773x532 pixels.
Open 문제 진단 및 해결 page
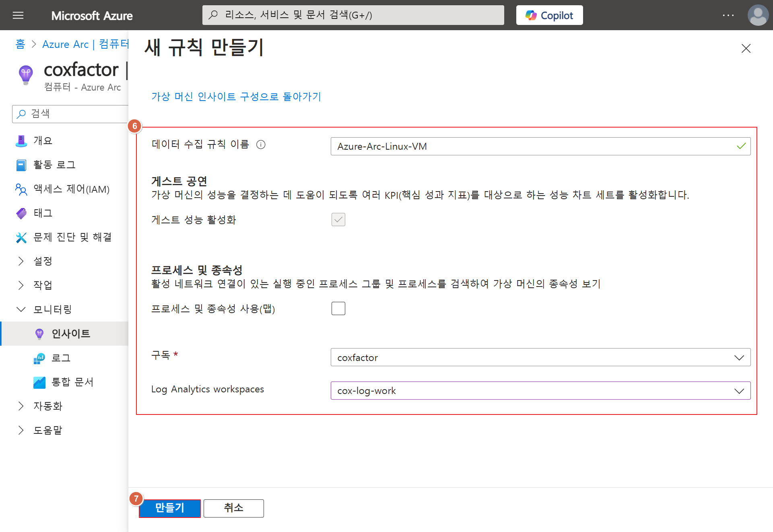click(x=72, y=237)
